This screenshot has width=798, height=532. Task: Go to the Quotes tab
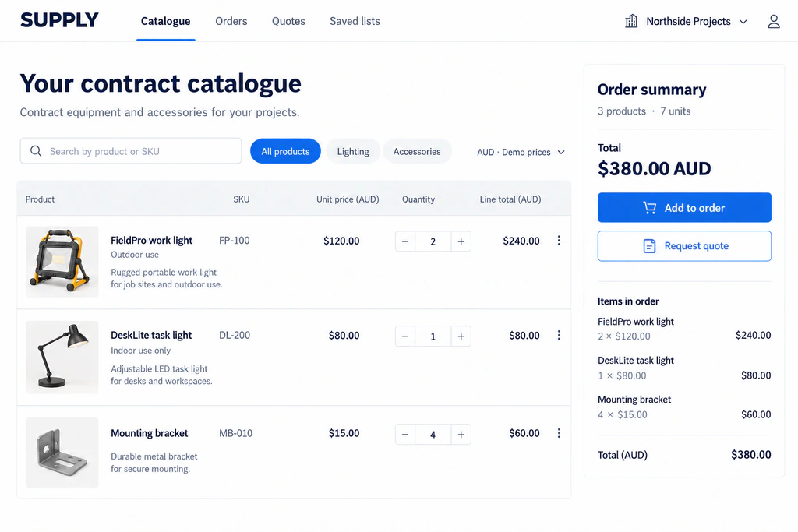(288, 21)
